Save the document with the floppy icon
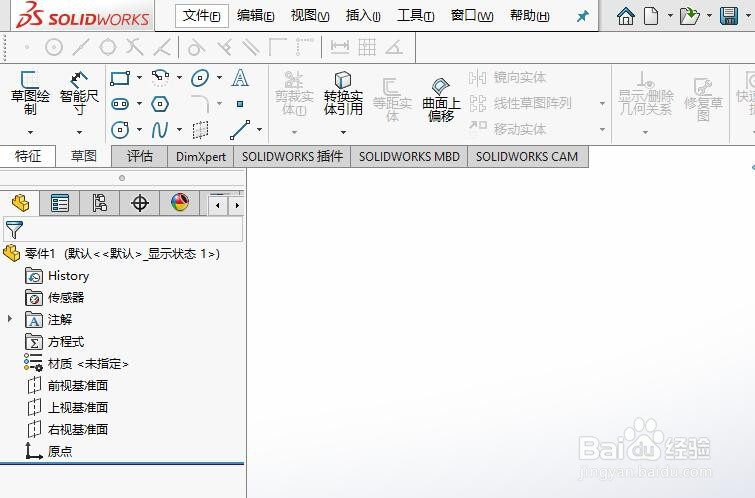Image resolution: width=755 pixels, height=498 pixels. coord(729,16)
